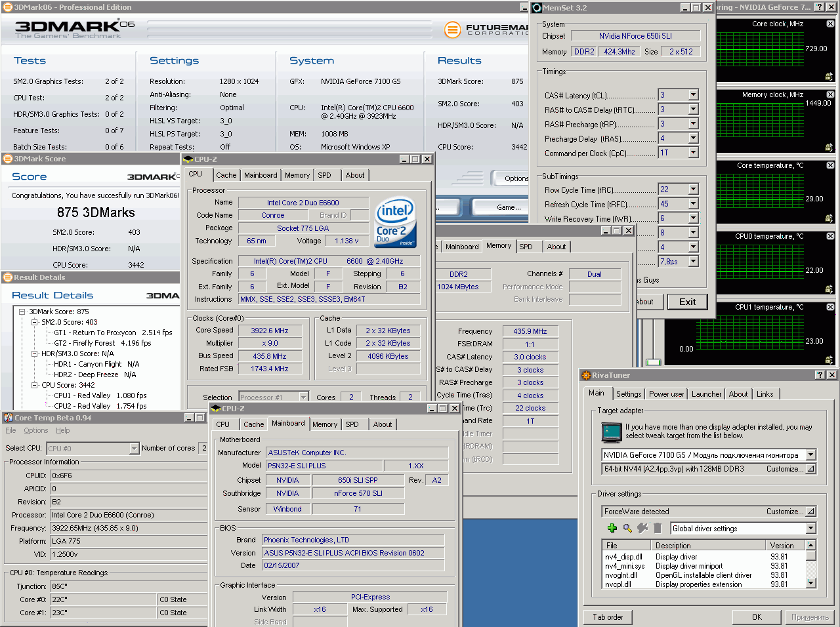Click the Frequency field in Core Temp
The image size is (840, 627).
129,528
